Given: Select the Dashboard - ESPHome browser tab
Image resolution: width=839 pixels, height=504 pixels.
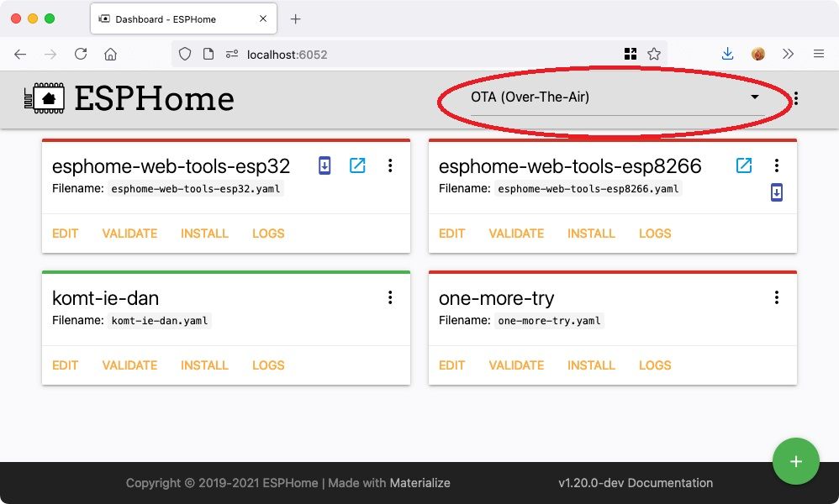Looking at the screenshot, I should (x=183, y=18).
